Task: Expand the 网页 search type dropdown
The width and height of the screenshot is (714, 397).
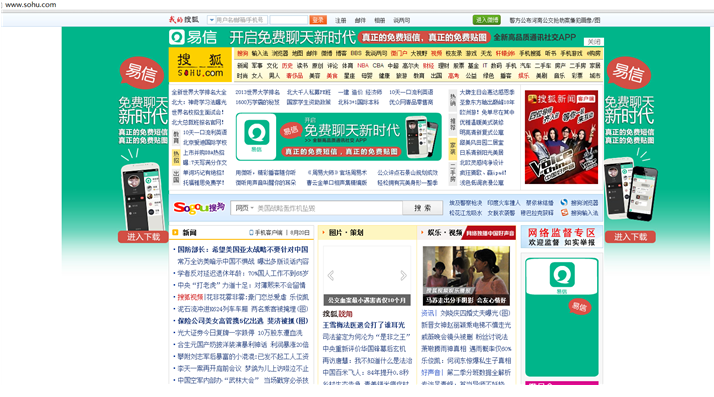Action: (x=244, y=208)
